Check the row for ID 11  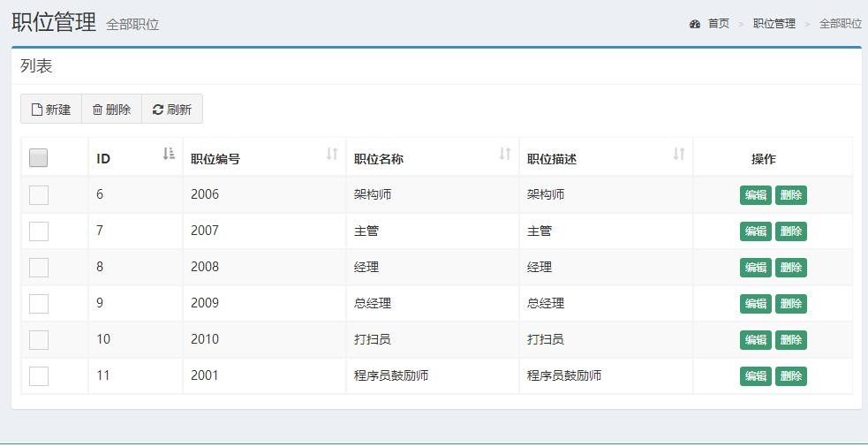tap(39, 376)
